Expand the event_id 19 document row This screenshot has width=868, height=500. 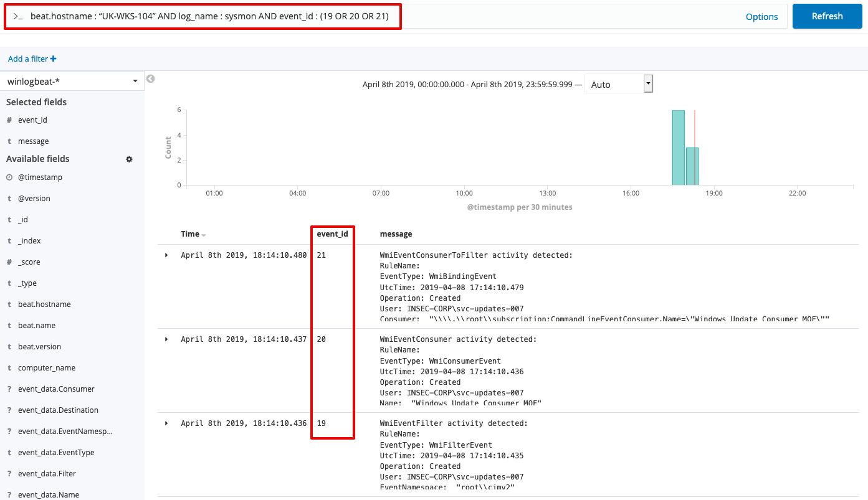tap(166, 423)
